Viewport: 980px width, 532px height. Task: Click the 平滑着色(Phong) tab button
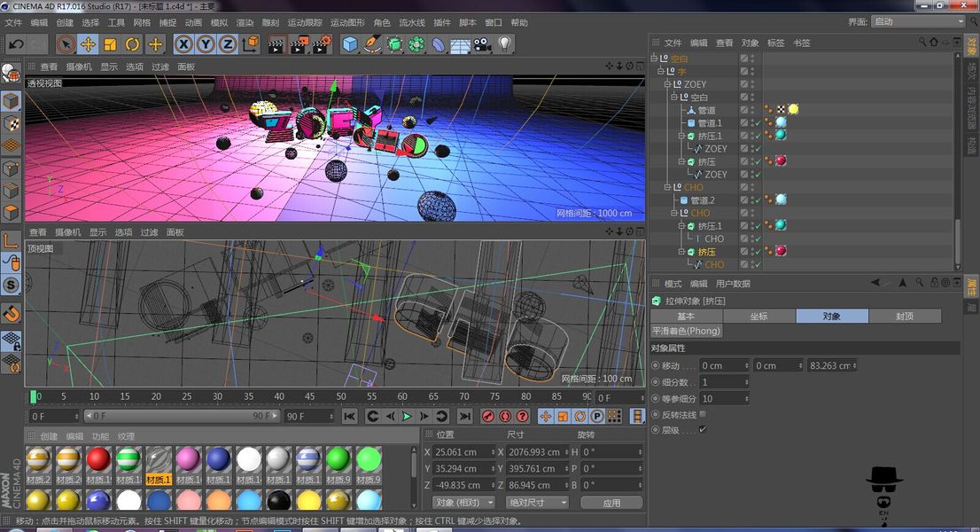[686, 331]
